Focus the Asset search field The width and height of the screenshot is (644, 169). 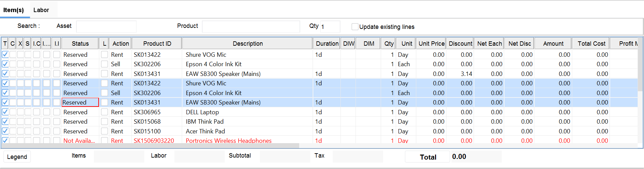click(106, 26)
